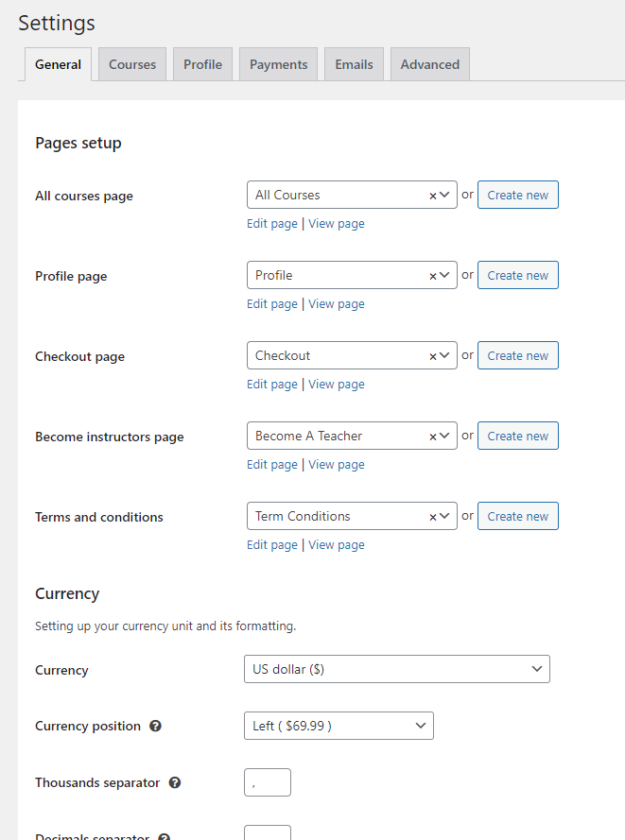Open the Payments settings tab

[x=278, y=64]
